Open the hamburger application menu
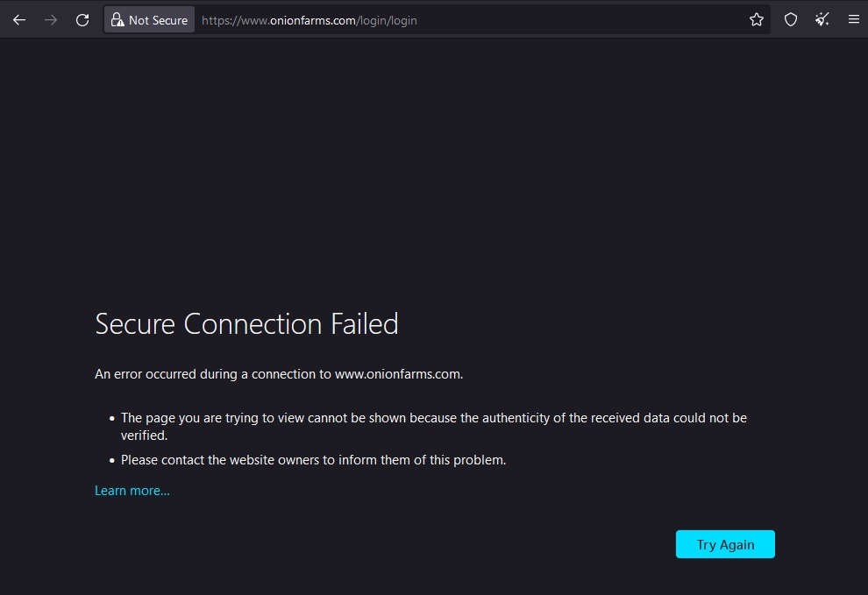 (853, 19)
